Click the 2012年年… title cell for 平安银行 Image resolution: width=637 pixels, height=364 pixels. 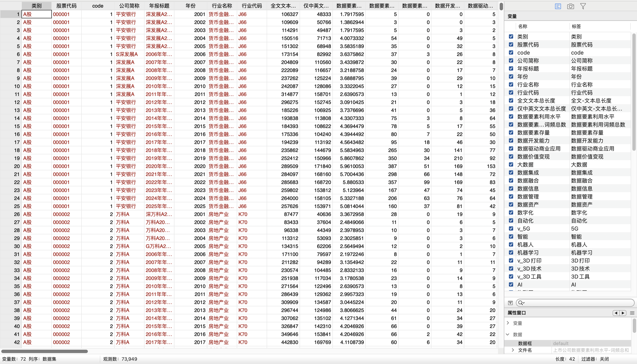(159, 102)
